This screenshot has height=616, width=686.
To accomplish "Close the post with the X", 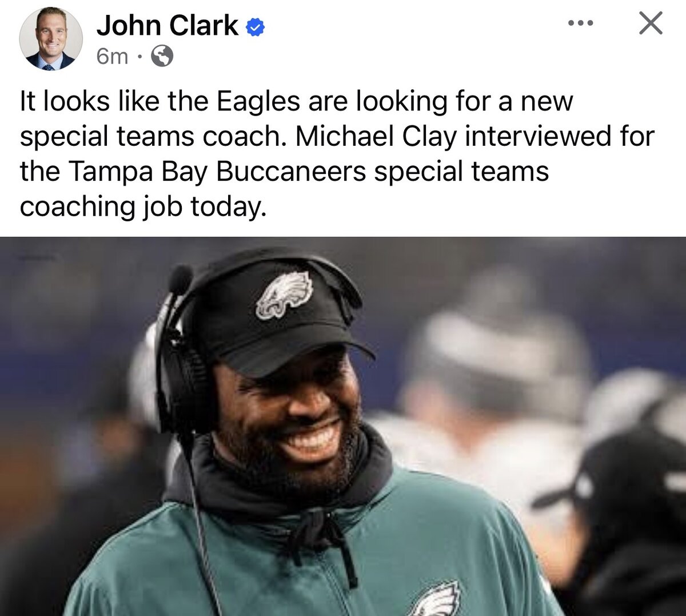I will tap(651, 23).
